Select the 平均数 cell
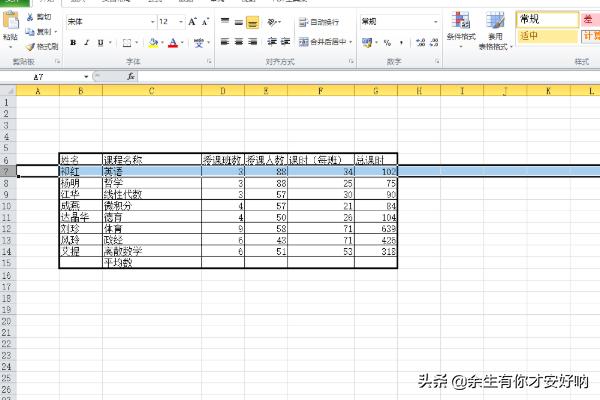600x400 pixels. (152, 263)
